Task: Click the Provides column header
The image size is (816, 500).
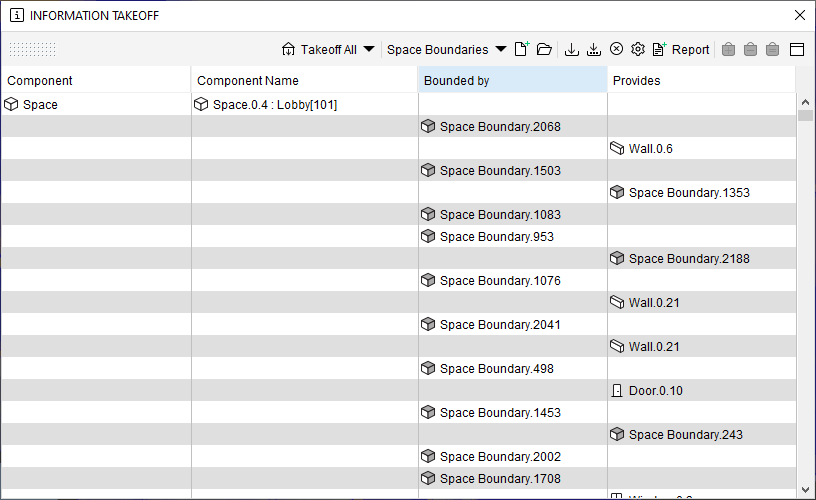Action: coord(701,80)
